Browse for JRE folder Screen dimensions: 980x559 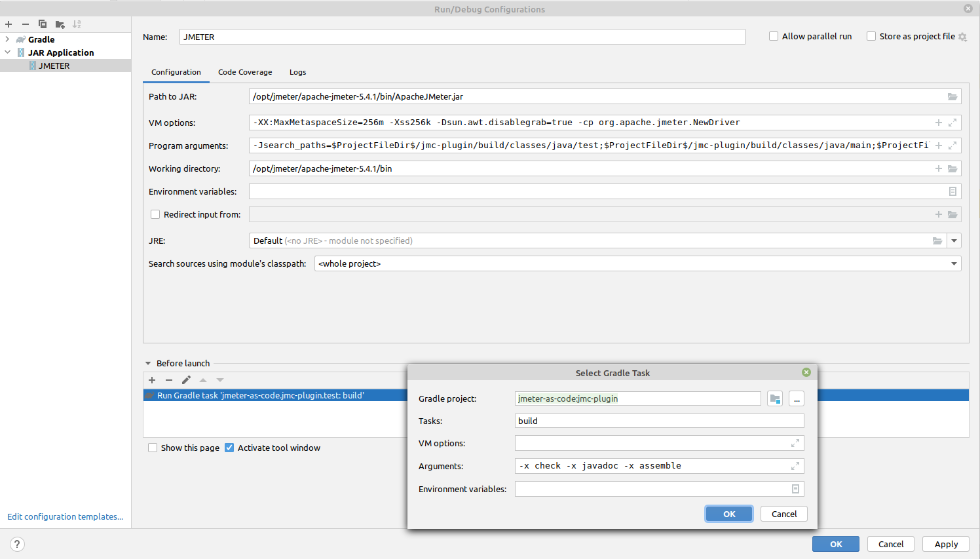(x=937, y=241)
